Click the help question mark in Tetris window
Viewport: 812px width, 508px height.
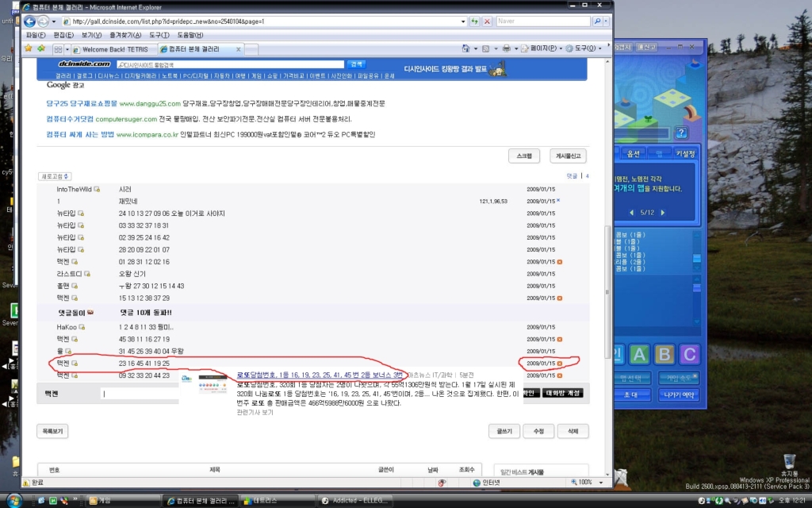(x=681, y=133)
